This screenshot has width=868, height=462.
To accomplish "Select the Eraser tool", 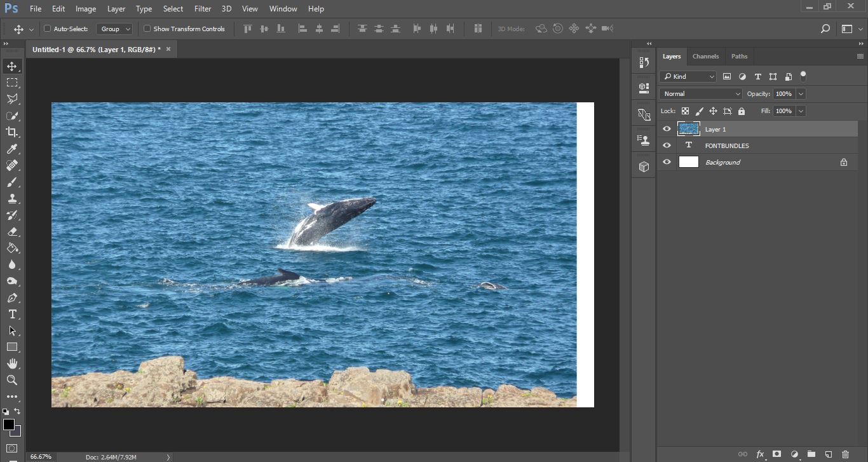I will (12, 231).
